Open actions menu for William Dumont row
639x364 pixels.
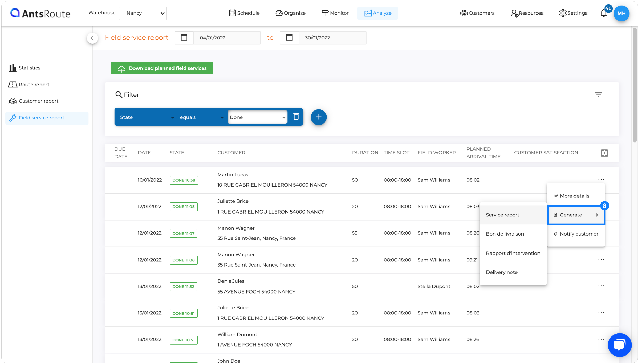pos(601,339)
